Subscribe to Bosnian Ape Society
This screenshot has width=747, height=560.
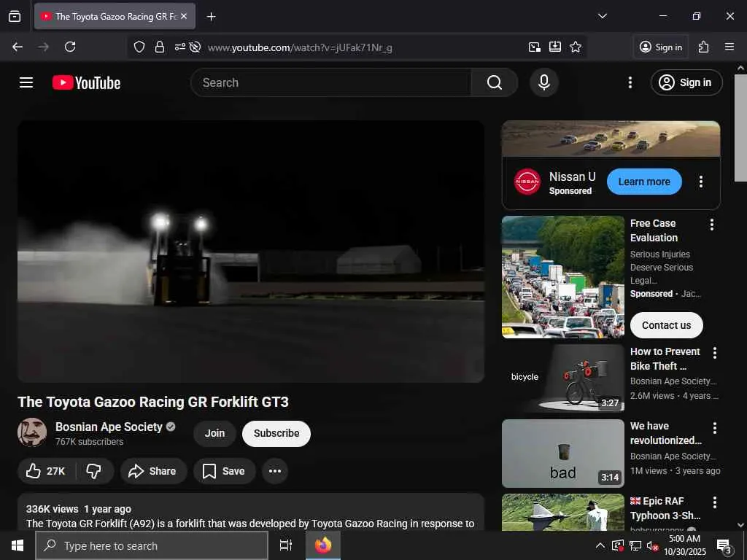[x=276, y=433]
